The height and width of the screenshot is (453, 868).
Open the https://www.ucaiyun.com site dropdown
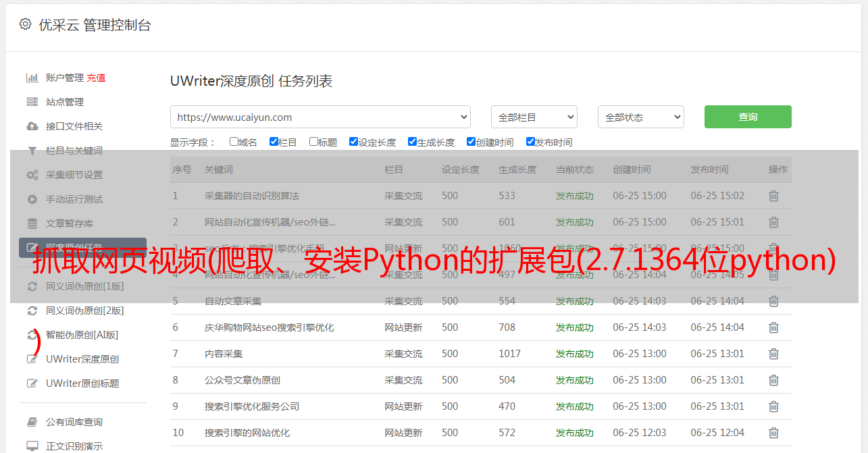(x=320, y=117)
